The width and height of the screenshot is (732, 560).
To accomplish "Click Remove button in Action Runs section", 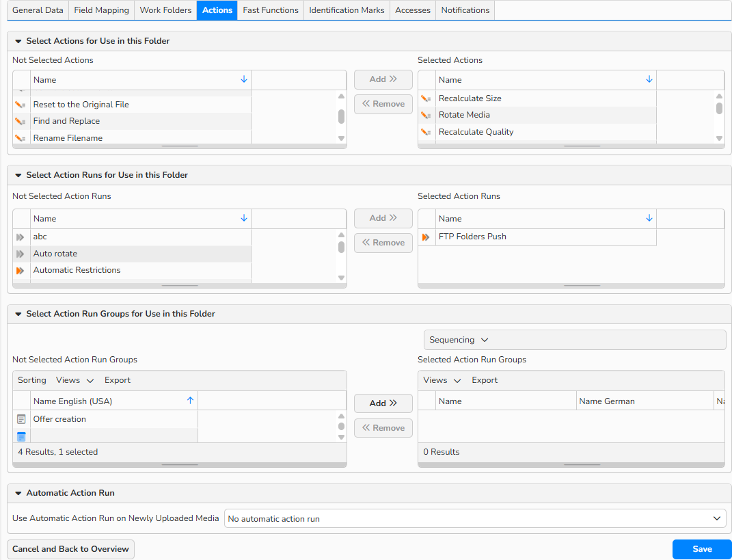I will click(x=383, y=243).
